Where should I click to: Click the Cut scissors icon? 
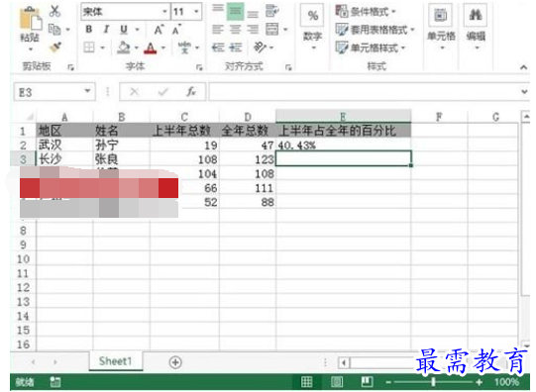54,11
